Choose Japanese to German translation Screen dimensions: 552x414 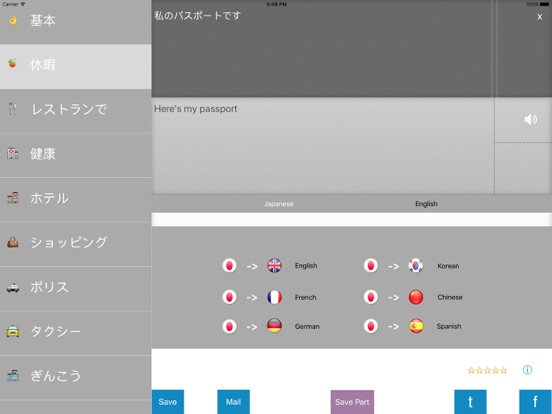pyautogui.click(x=271, y=326)
